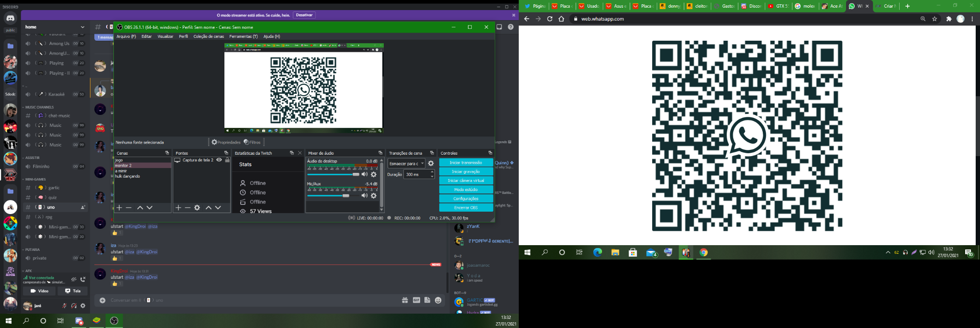Attach file with plus icon in Discord chat

[x=102, y=300]
